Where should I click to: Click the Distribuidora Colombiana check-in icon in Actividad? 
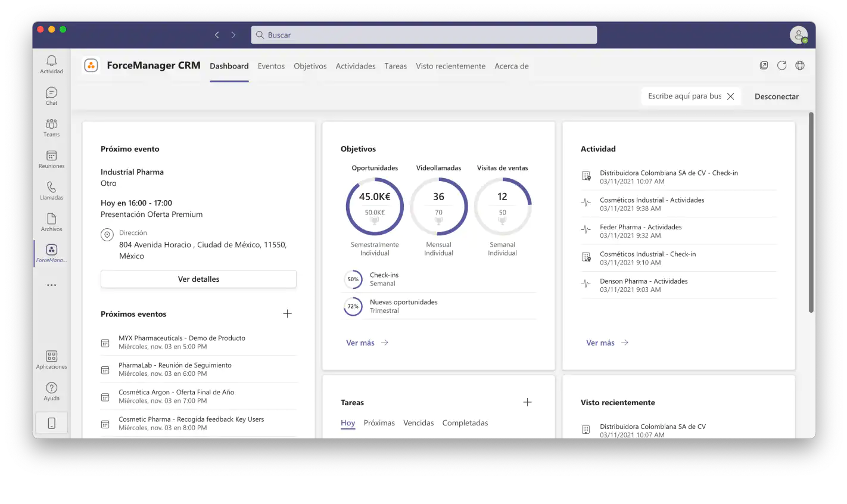586,176
